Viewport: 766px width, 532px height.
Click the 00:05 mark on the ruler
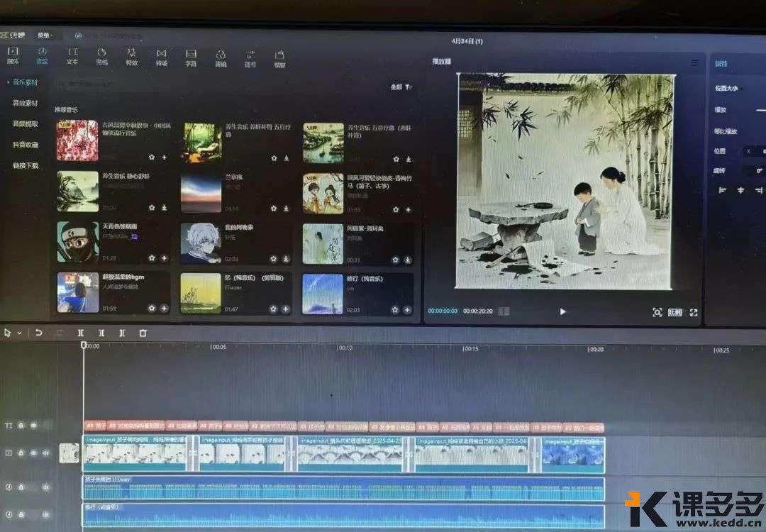pos(218,347)
